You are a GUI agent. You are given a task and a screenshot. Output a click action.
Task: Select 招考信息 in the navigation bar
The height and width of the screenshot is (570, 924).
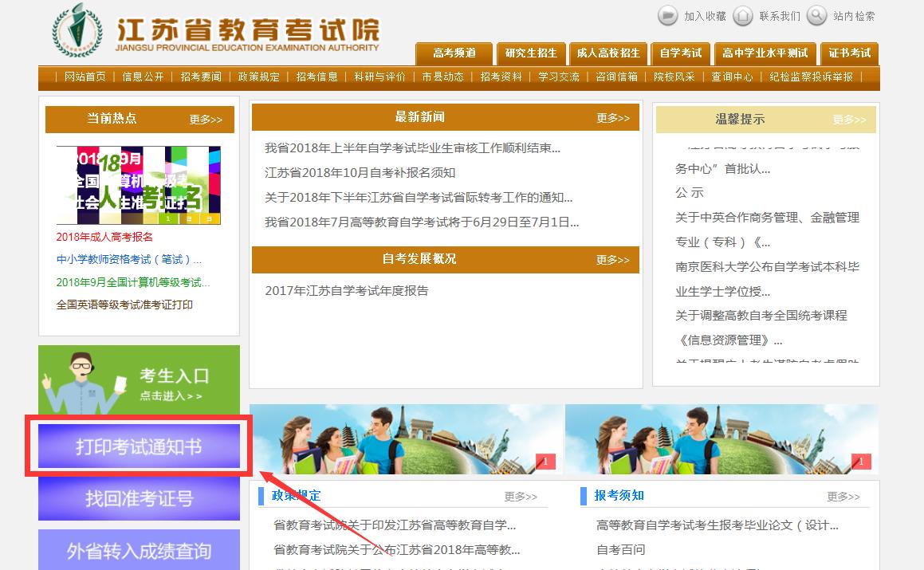317,77
